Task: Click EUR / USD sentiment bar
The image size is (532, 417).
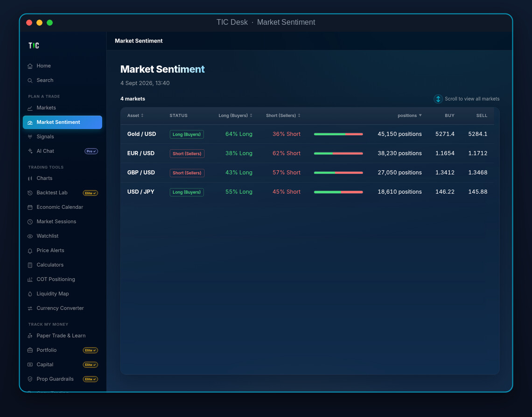Action: click(338, 154)
